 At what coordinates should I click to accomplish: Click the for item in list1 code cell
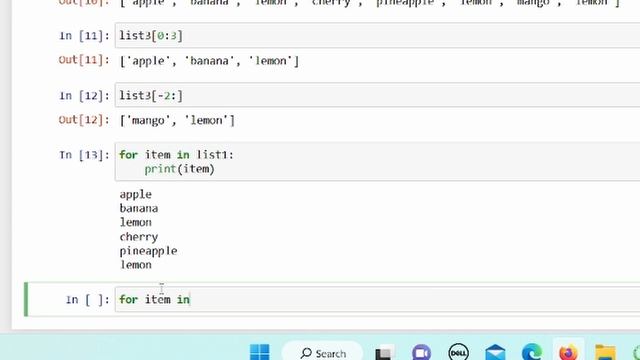click(378, 162)
